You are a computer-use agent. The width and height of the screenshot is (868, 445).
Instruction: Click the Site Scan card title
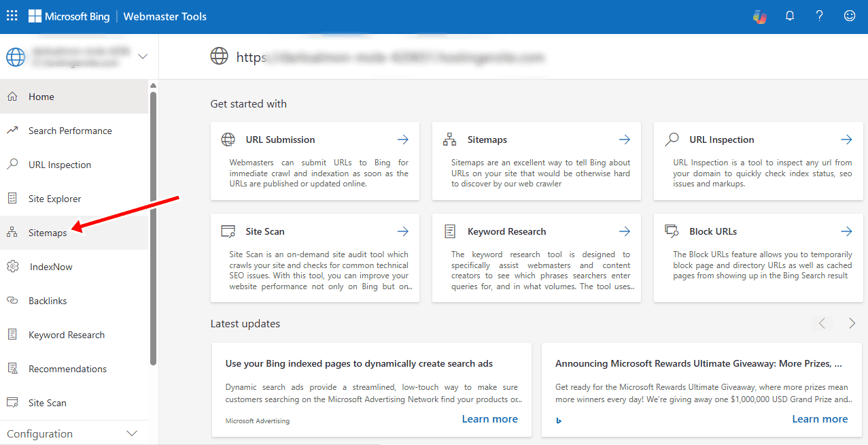(265, 231)
